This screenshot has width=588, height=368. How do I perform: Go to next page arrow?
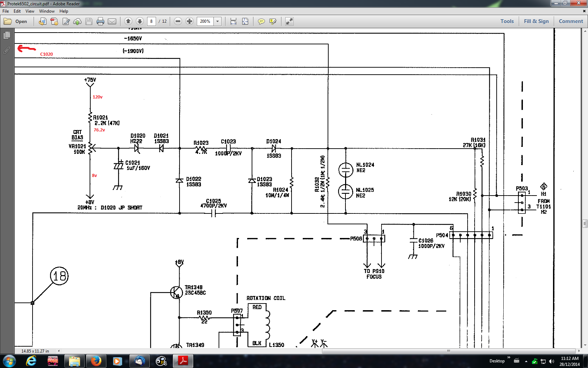(140, 21)
